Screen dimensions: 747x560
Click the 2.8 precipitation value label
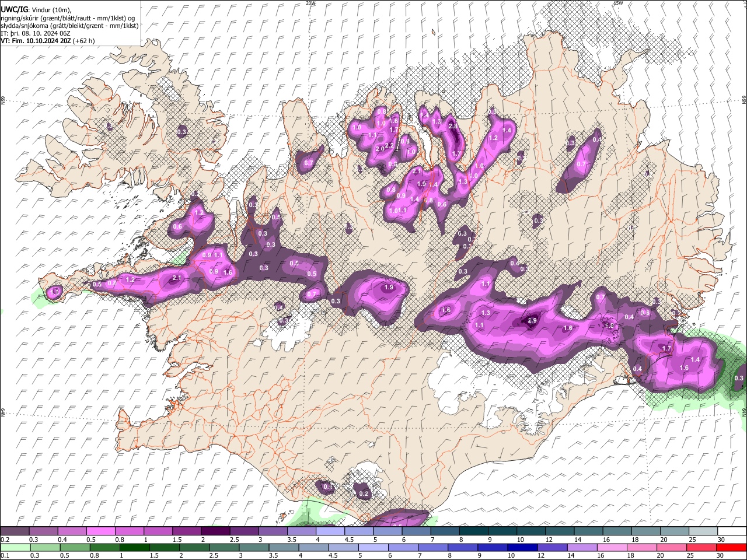pos(453,127)
